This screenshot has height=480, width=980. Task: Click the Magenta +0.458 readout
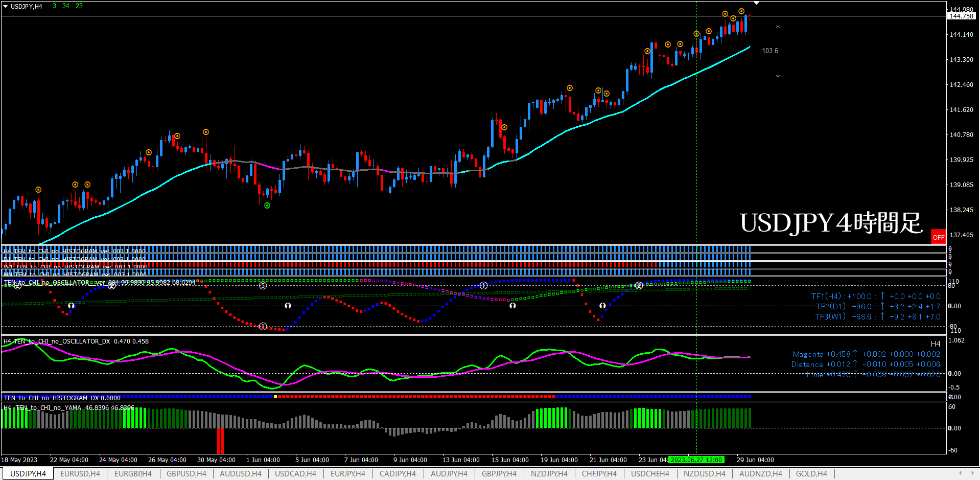866,354
